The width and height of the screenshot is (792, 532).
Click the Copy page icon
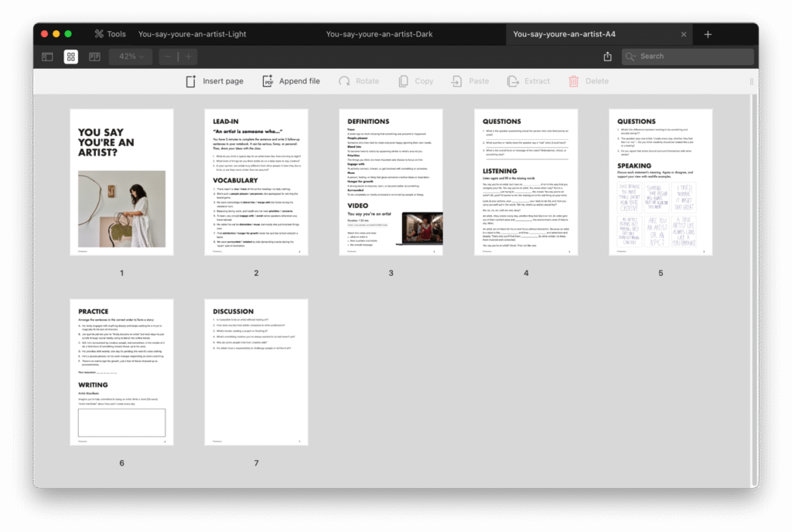click(x=415, y=81)
